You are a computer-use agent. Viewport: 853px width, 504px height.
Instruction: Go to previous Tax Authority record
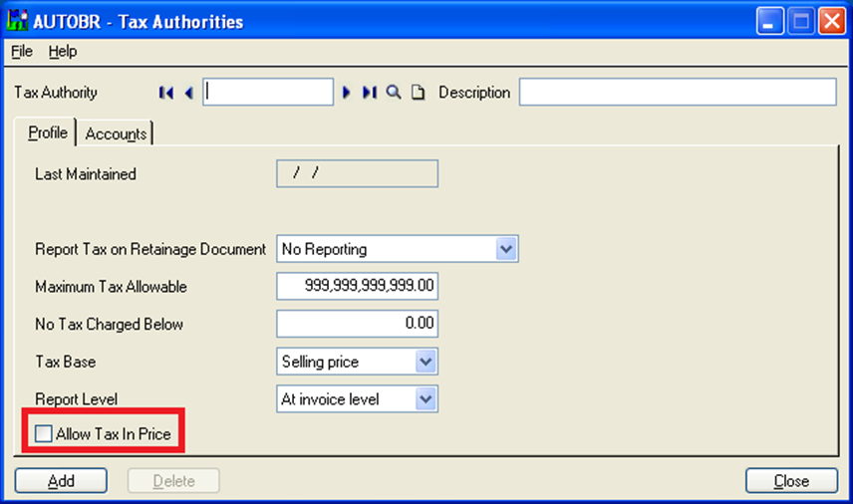pyautogui.click(x=188, y=93)
